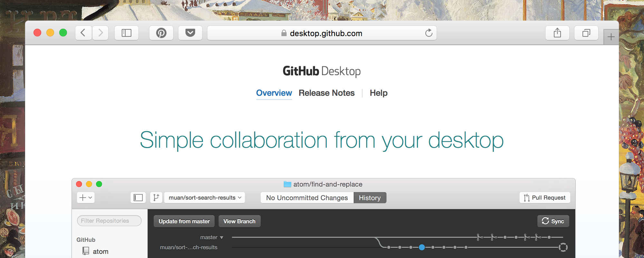Show all Safari tabs
644x258 pixels.
point(586,33)
